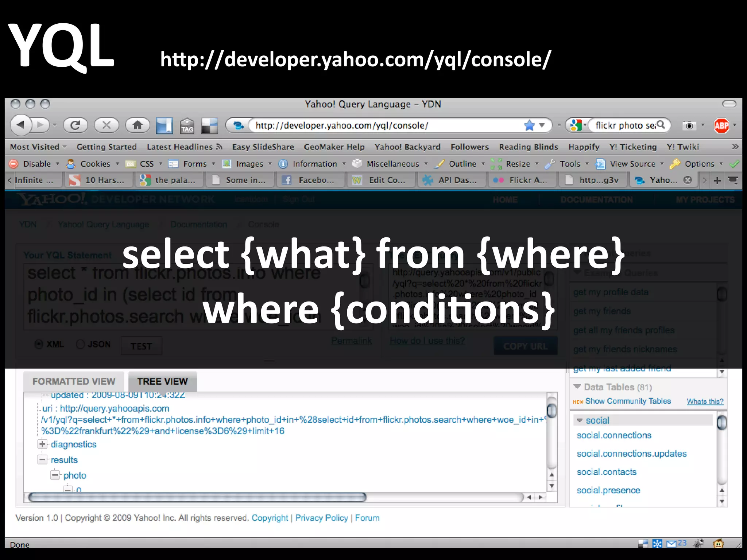Open the Information dropdown menu
Screen dimensions: 747x560
pos(312,164)
